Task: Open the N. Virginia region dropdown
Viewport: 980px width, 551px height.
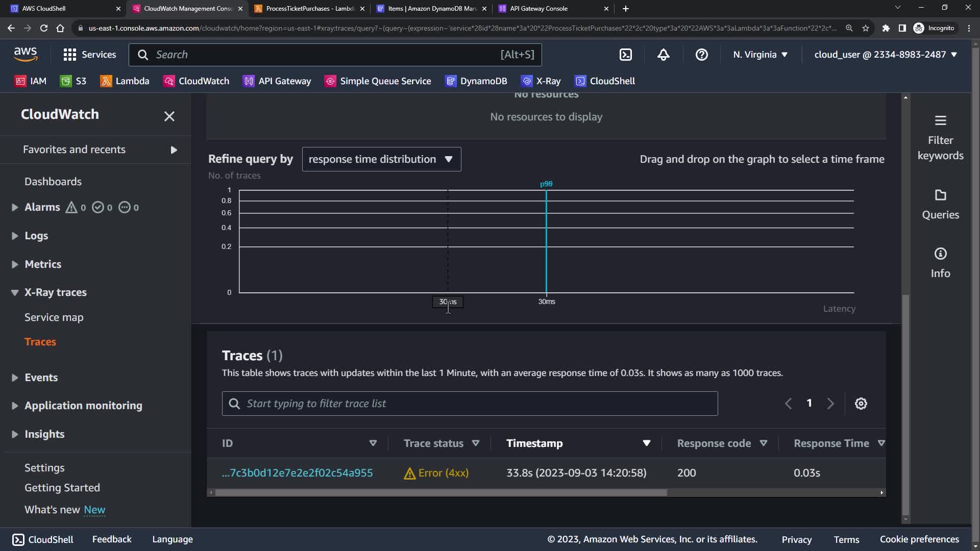Action: coord(760,55)
